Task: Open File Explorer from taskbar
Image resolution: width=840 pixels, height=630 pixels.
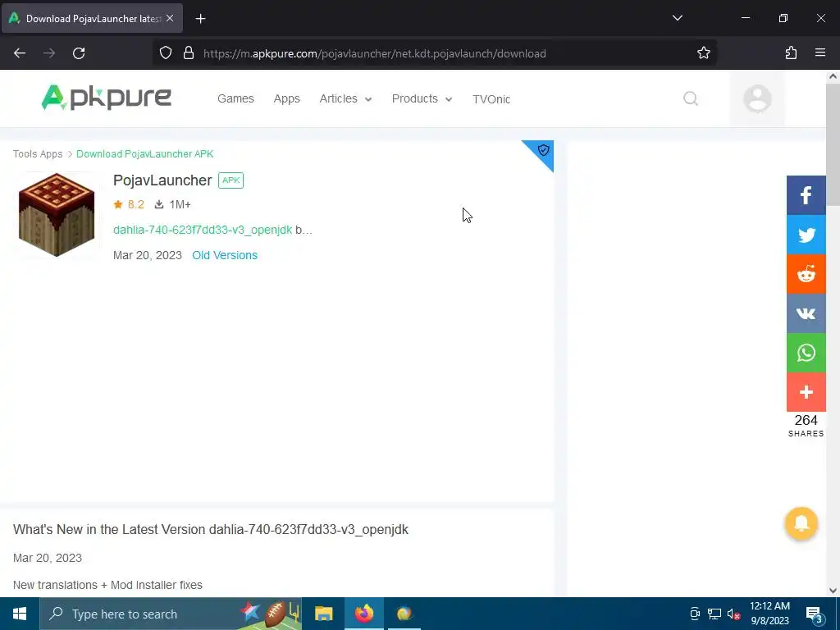Action: point(323,614)
